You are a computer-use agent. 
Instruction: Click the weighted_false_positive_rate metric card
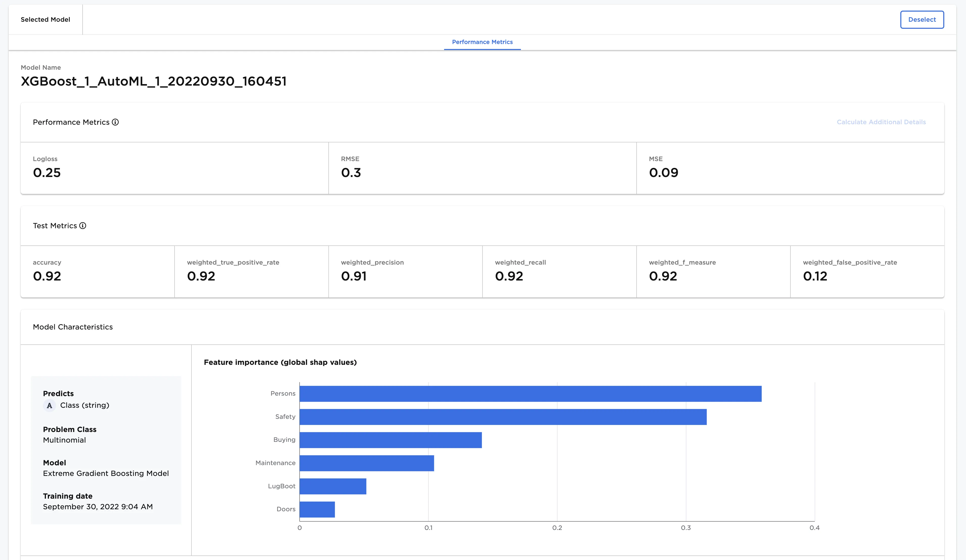pos(867,272)
